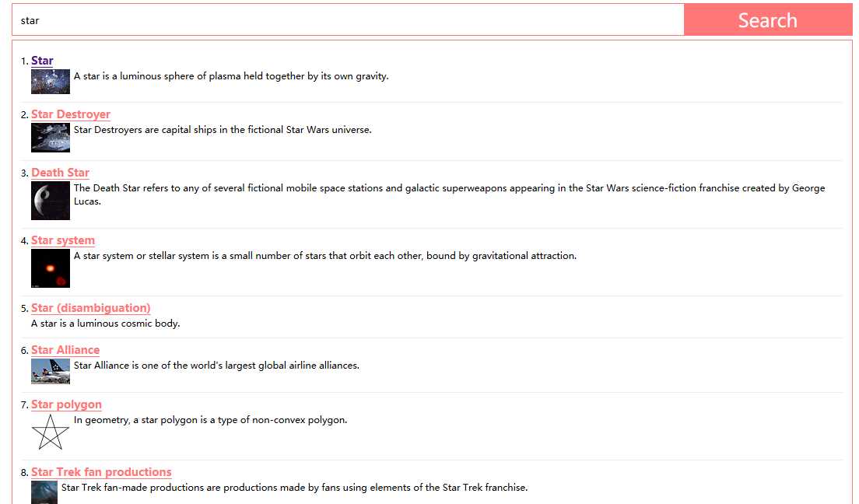Click the Death Star thumbnail image
This screenshot has height=504, width=859.
pos(51,201)
